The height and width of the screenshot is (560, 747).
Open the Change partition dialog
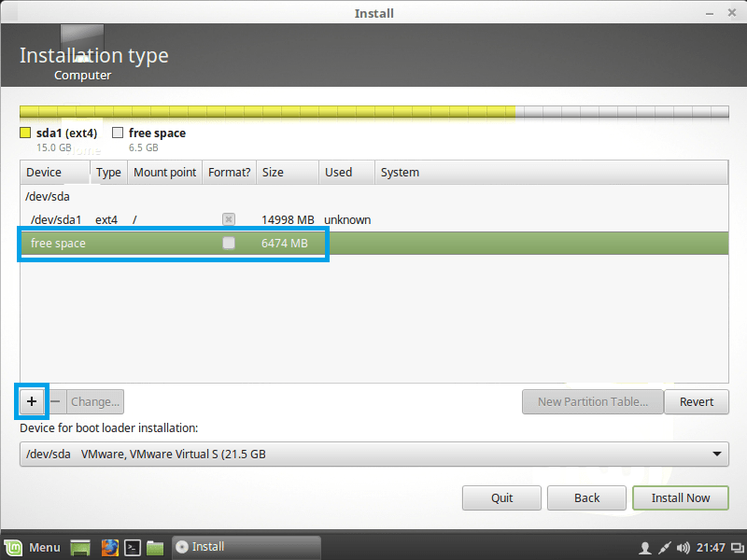(x=95, y=401)
